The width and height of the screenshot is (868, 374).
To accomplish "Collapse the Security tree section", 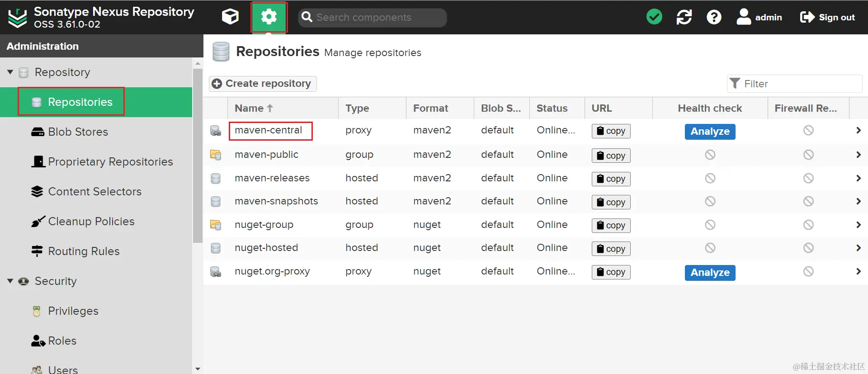I will click(x=10, y=281).
